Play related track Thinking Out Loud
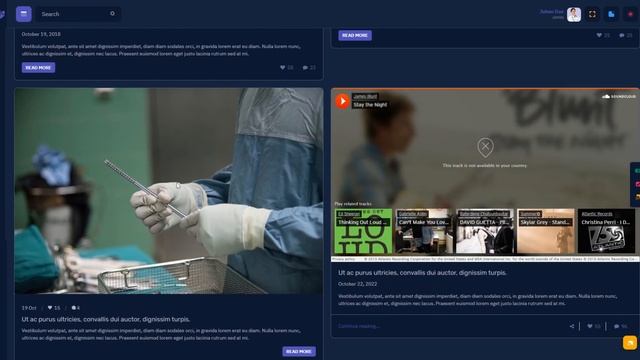This screenshot has height=360, width=640. pos(363,231)
